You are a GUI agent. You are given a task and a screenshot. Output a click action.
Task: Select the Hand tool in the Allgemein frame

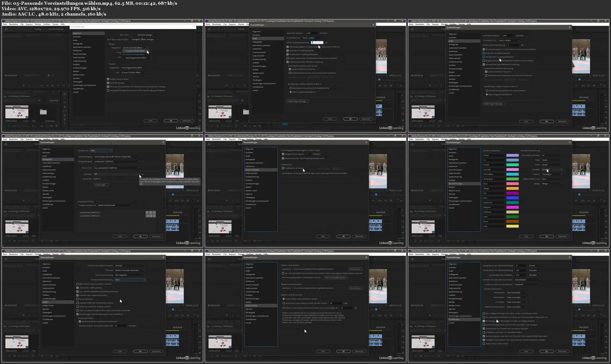65,119
